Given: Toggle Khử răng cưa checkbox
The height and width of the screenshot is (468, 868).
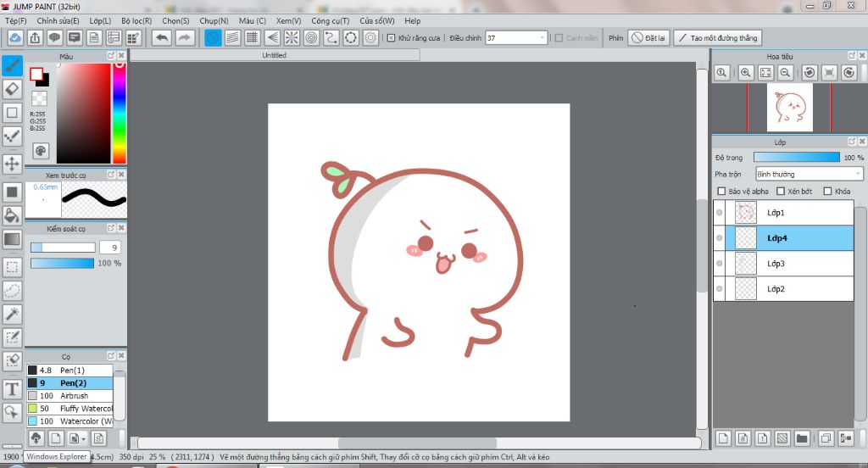Looking at the screenshot, I should [x=391, y=37].
